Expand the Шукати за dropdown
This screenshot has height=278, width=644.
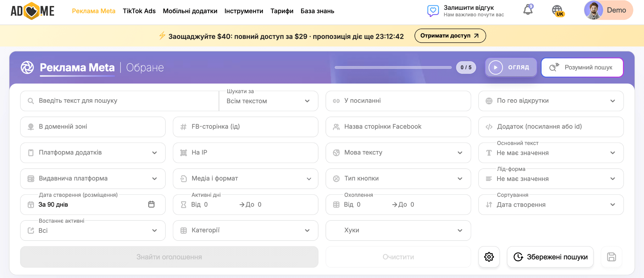pos(269,101)
